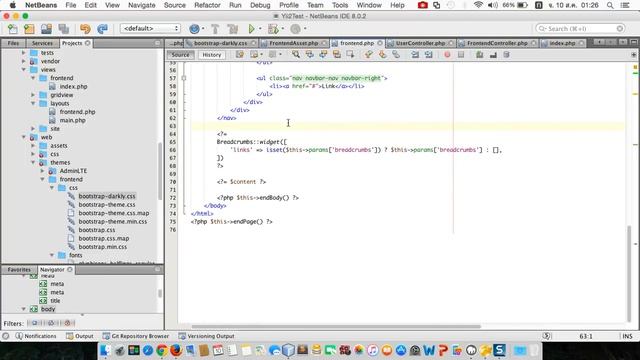Toggle Bookmark in editor toolbar
Screen dimensions: 640x360
click(x=396, y=55)
